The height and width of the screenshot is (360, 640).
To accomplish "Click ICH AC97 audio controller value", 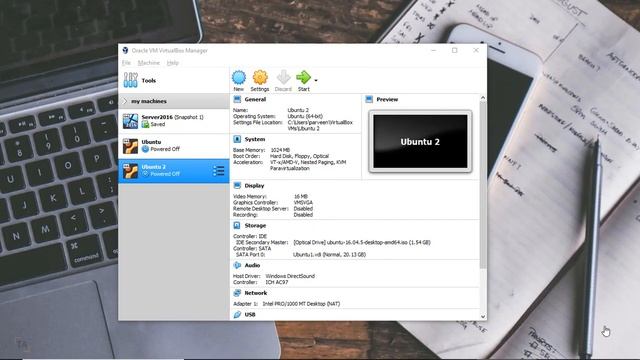I will point(277,282).
